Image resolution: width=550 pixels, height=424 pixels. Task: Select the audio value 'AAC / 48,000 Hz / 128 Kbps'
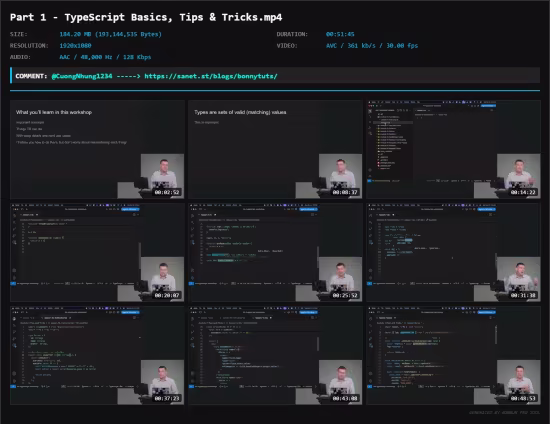point(105,57)
